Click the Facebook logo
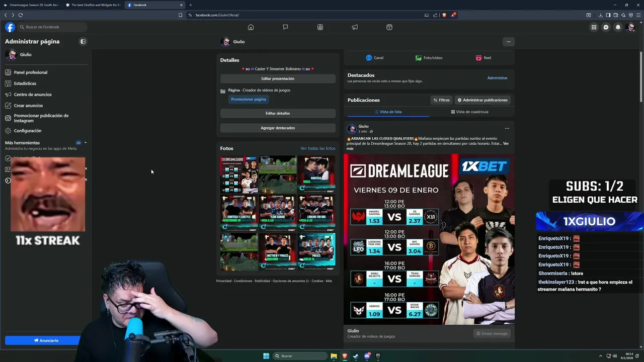This screenshot has width=644, height=362. pyautogui.click(x=10, y=27)
